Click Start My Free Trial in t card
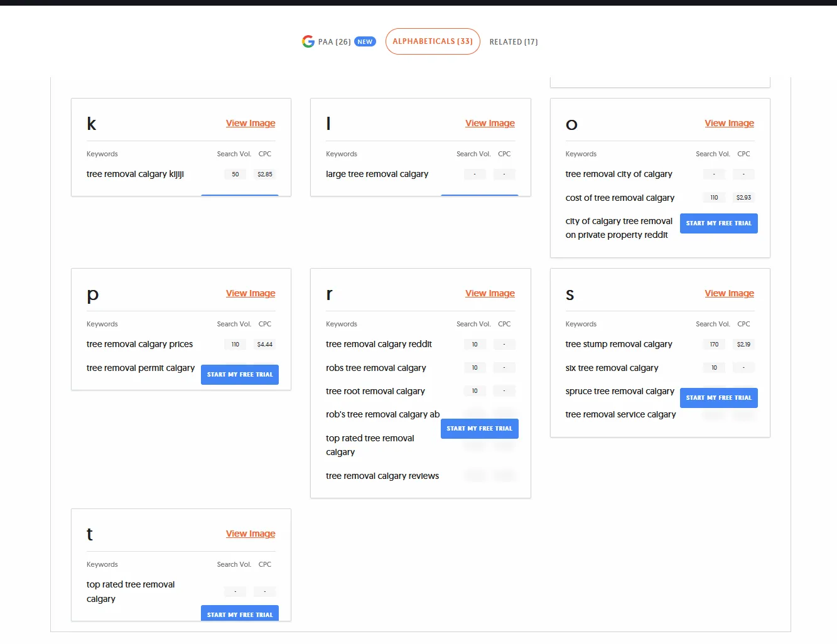The width and height of the screenshot is (837, 644). click(x=240, y=613)
